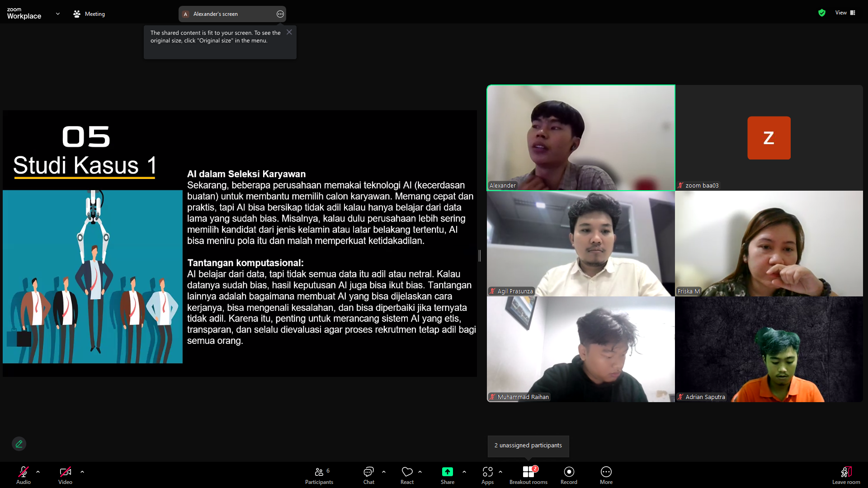Select the zoom baa03 participant tile

click(769, 138)
